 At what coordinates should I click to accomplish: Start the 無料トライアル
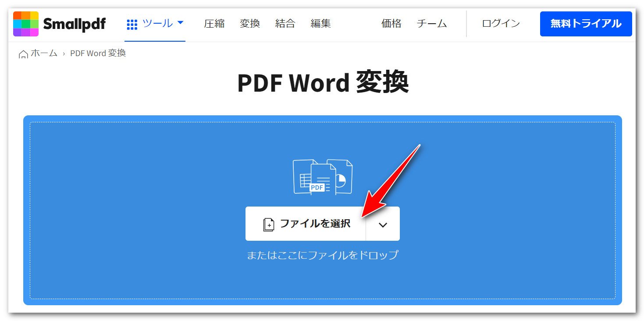586,24
